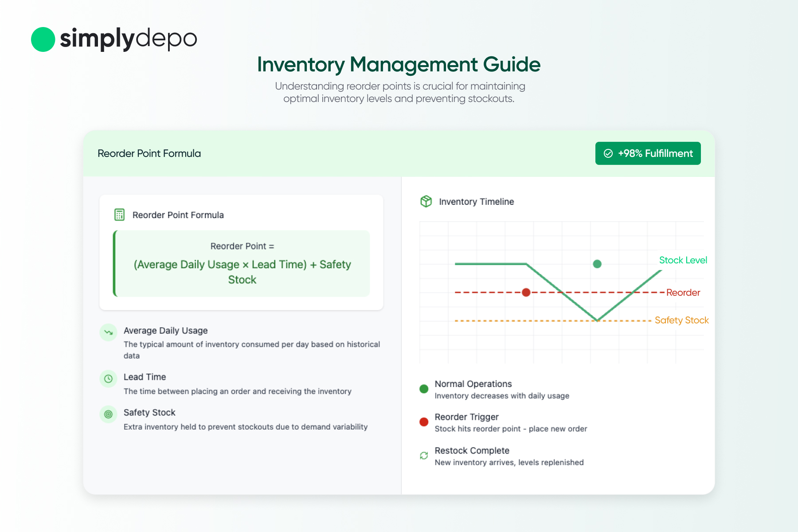Click the clock icon for Lead Time

pyautogui.click(x=108, y=379)
